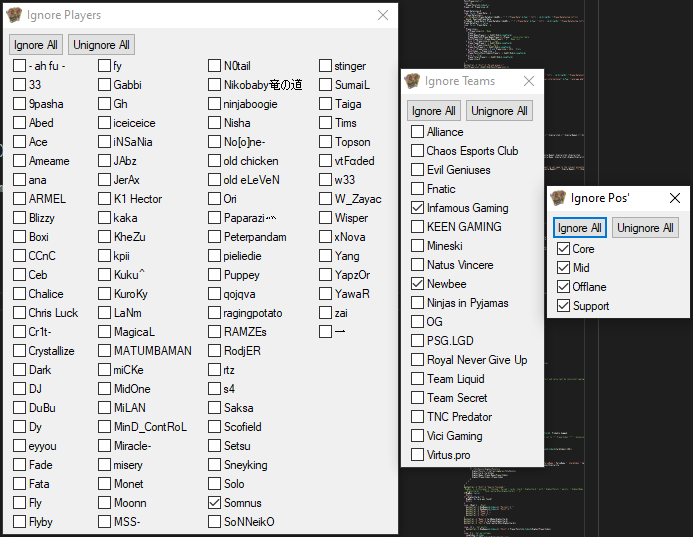Check the Puppey player checkbox
Viewport: 693px width, 537px height.
pyautogui.click(x=214, y=274)
